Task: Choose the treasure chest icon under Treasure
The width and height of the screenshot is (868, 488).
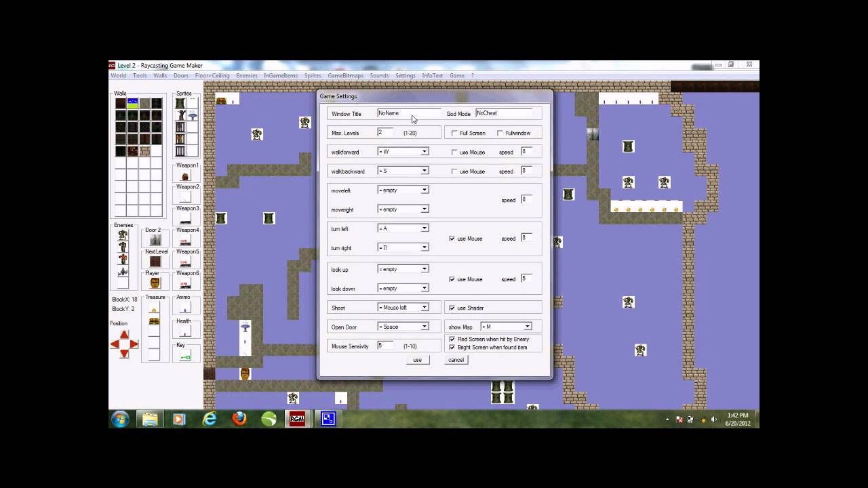Action: coord(154,321)
